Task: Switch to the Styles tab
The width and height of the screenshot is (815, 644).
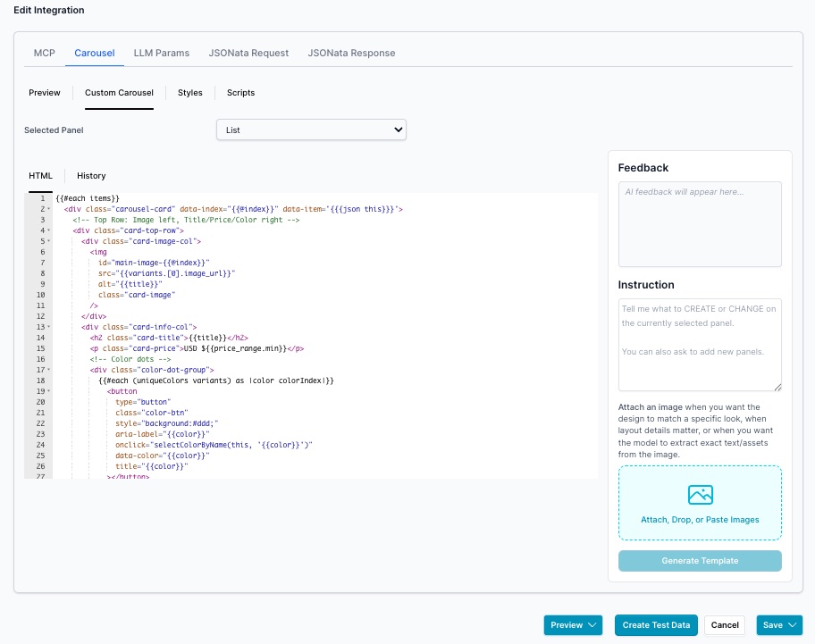Action: pos(189,92)
